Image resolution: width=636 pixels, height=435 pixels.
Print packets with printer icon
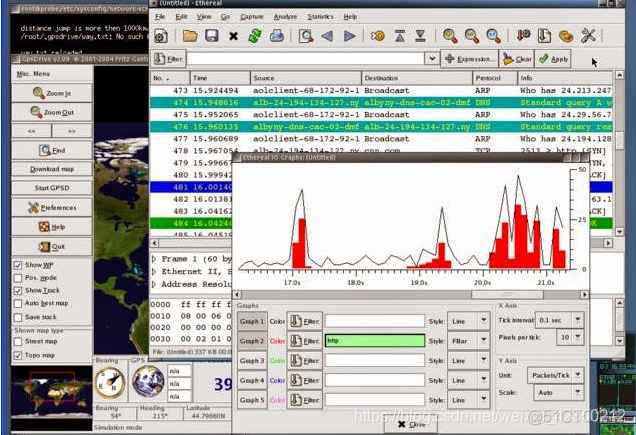tap(277, 36)
